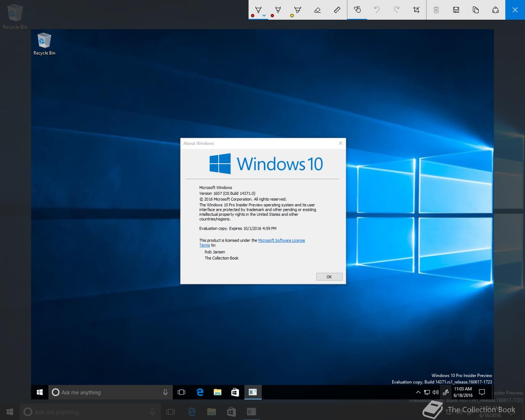
Task: Launch Edge from sketch taskbar
Action: coord(200,392)
